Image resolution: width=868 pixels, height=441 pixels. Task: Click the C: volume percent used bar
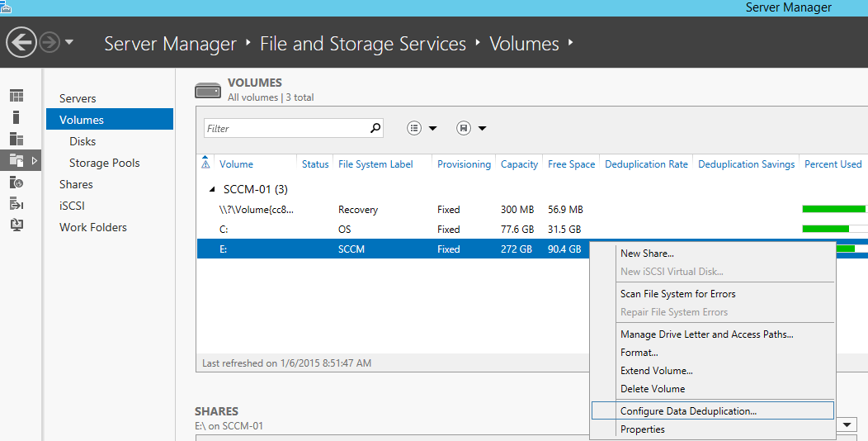point(833,229)
